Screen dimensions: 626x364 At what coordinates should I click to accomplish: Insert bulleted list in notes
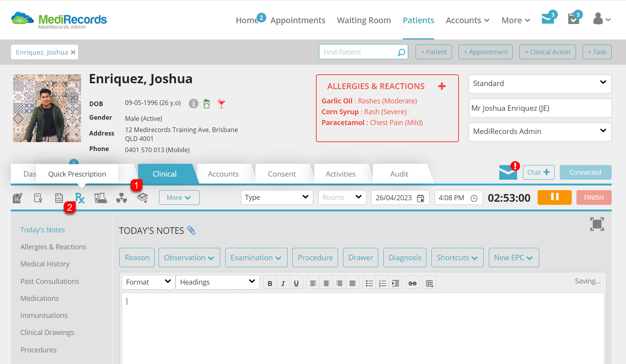(369, 283)
